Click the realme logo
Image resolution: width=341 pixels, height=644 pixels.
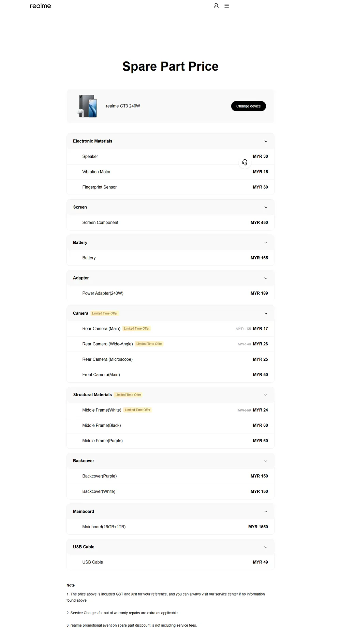tap(40, 6)
